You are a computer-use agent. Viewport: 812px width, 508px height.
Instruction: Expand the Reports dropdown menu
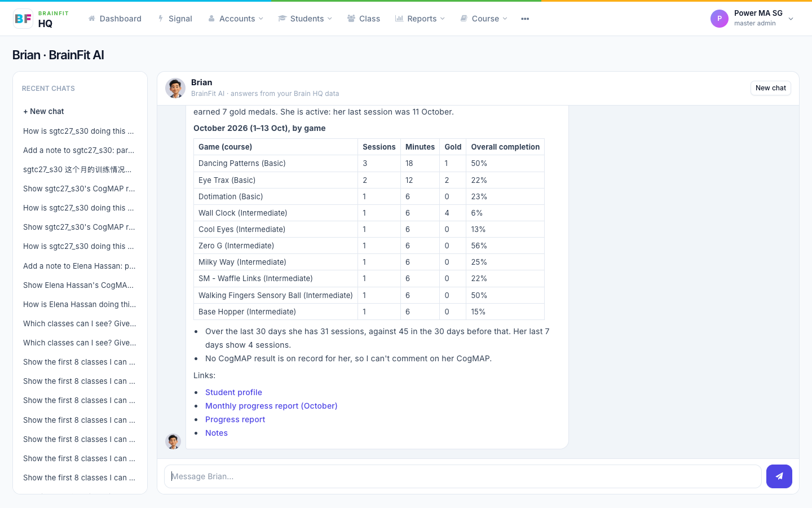(x=420, y=19)
